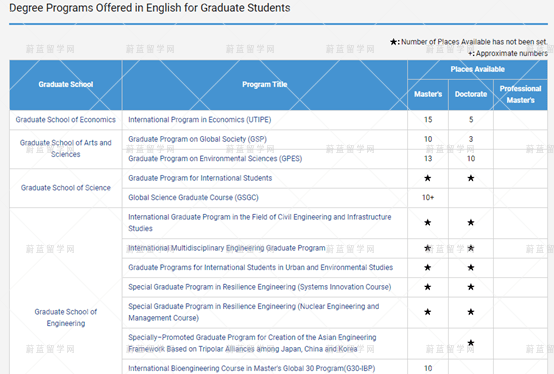Click the Places Available header

point(477,69)
